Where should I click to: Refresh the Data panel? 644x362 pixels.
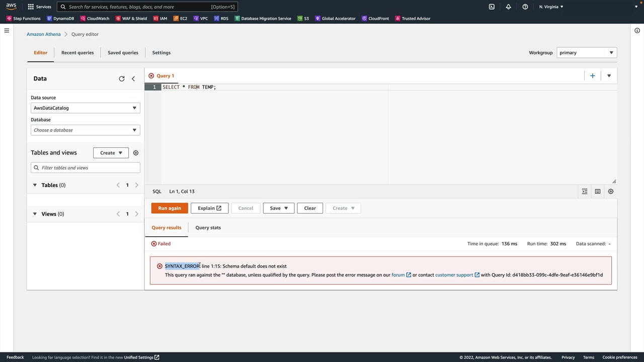pyautogui.click(x=122, y=79)
